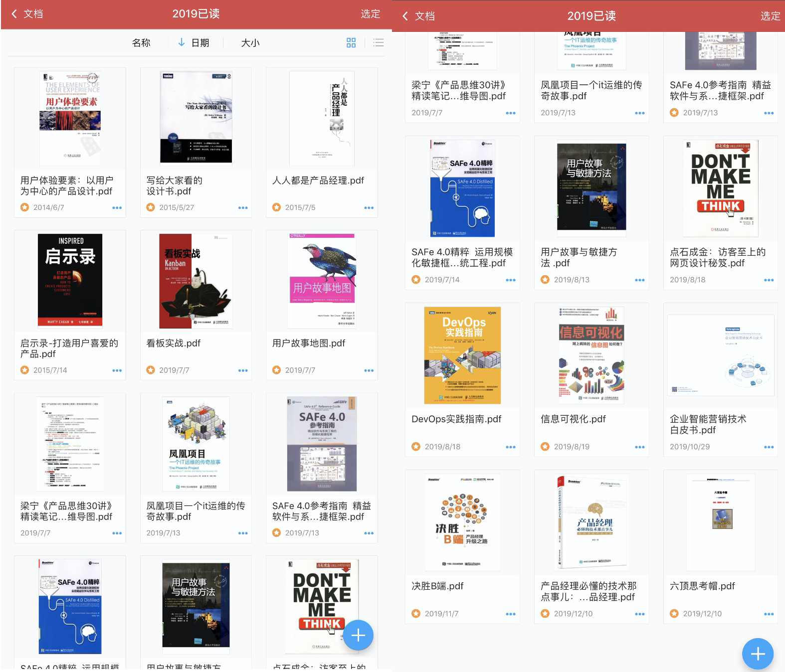Open more options for 看板实战.pdf
This screenshot has width=785, height=672.
tap(243, 370)
